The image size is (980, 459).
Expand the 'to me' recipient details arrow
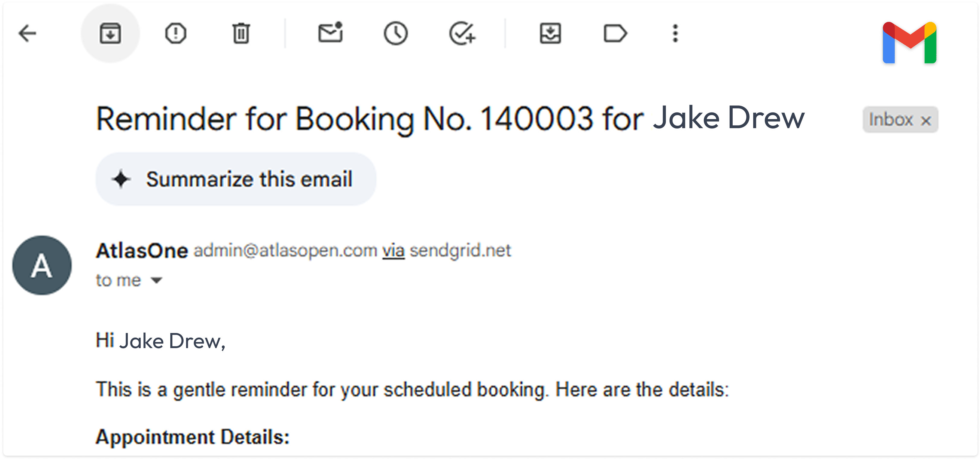[x=156, y=280]
